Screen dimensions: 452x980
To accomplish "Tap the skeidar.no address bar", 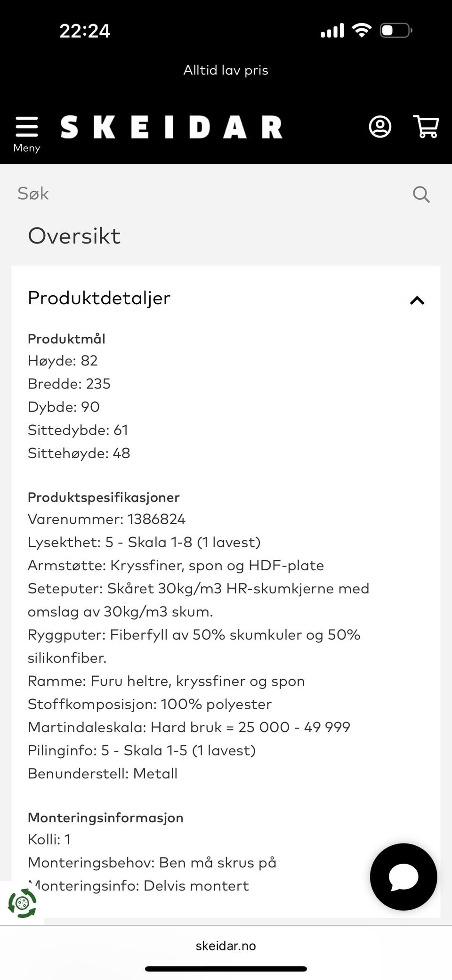I will pos(226,946).
